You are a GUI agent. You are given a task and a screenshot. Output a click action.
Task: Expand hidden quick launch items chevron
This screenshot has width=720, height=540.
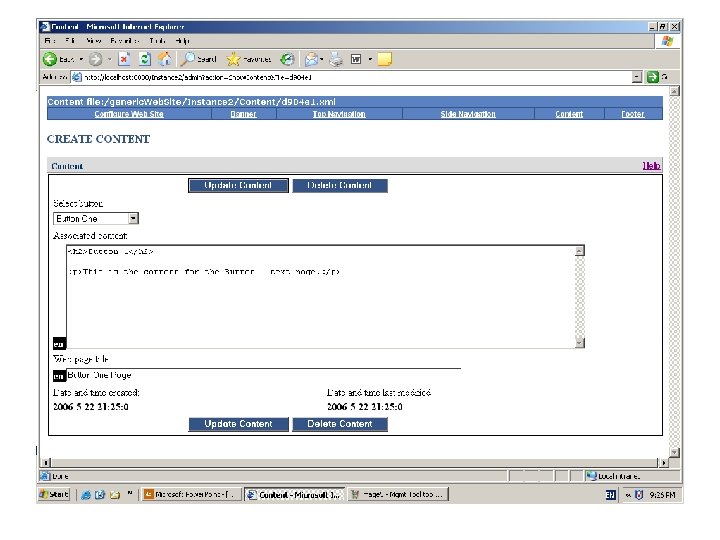tap(130, 493)
